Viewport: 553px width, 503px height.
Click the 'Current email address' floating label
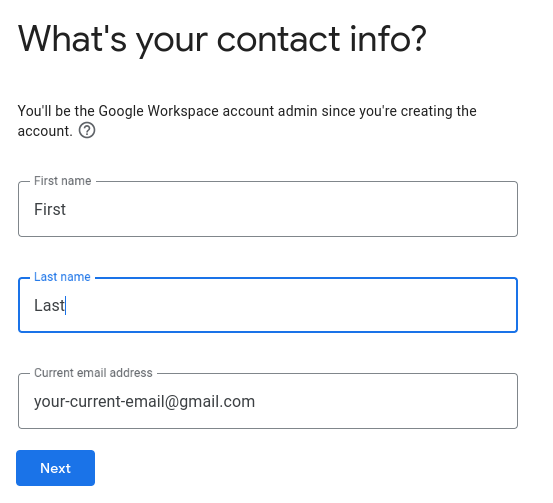coord(93,373)
